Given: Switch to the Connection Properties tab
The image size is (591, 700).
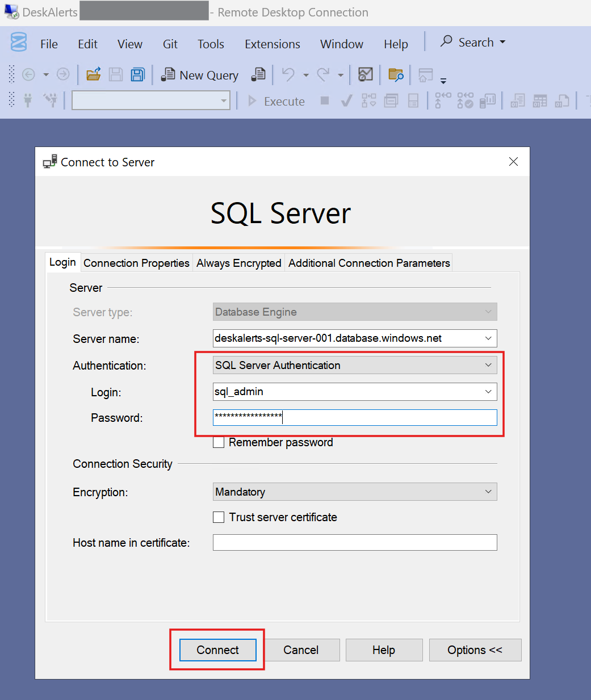Looking at the screenshot, I should [x=136, y=263].
